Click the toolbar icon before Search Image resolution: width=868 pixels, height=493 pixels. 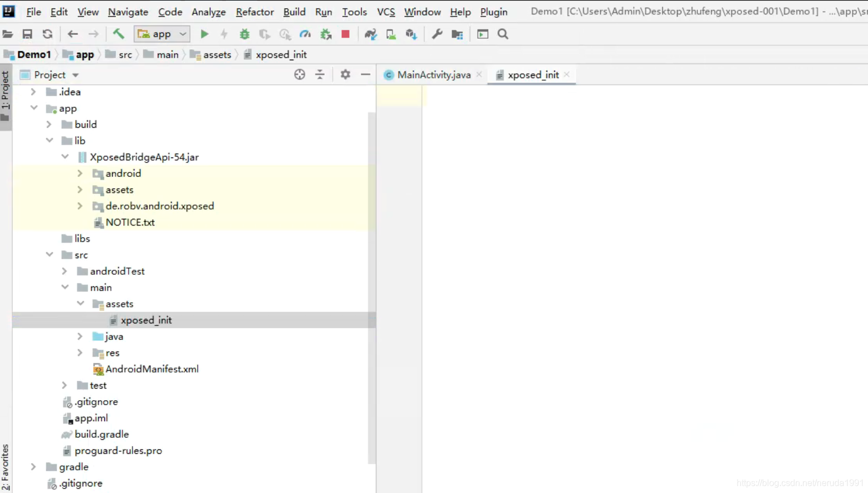[x=483, y=34]
